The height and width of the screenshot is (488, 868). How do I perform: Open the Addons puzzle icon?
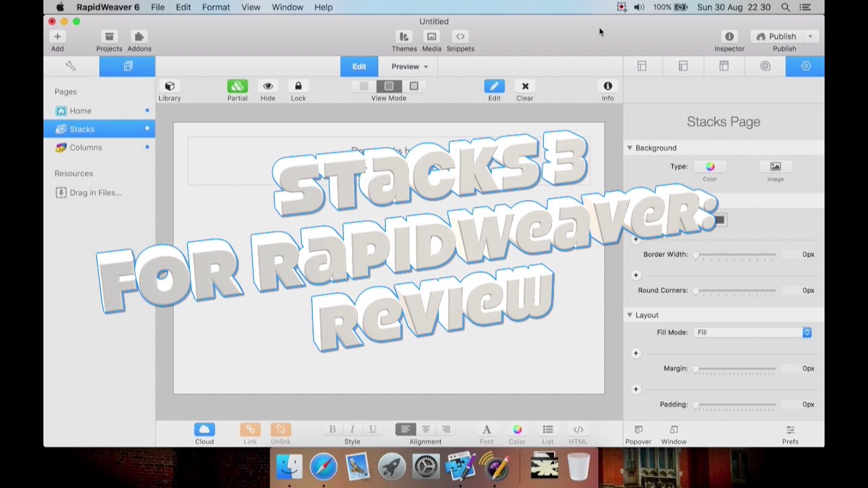139,37
